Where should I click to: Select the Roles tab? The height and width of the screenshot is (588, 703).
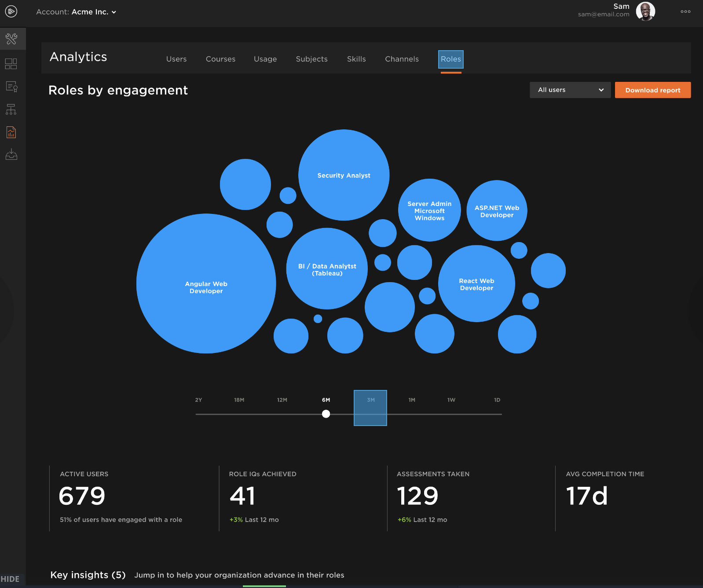[451, 59]
